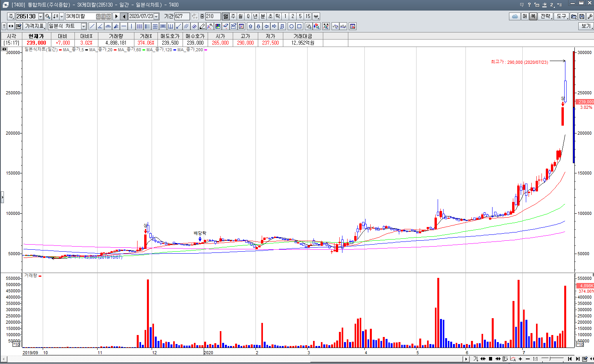594x364 pixels.
Task: Open chart file with folder icon
Action: click(x=574, y=16)
